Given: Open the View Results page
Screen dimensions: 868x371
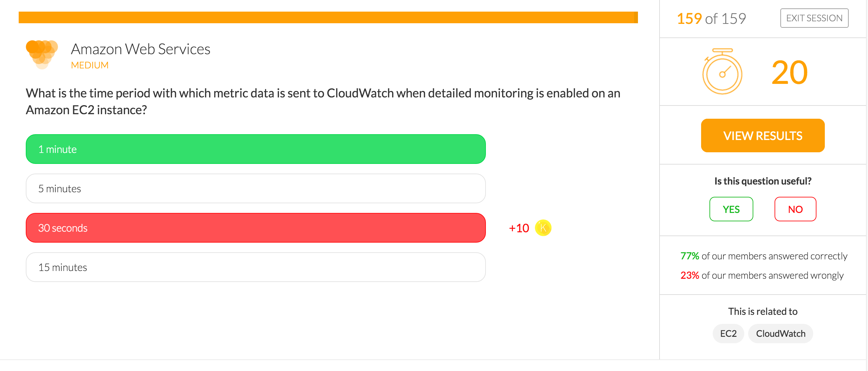Looking at the screenshot, I should click(x=763, y=135).
